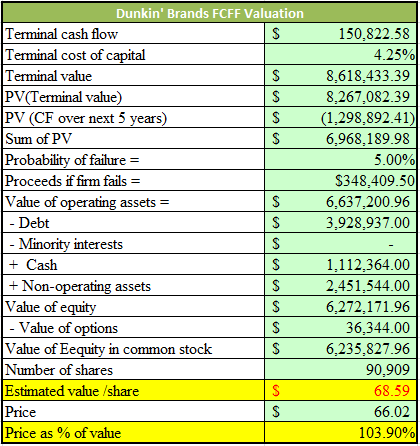Click the + Cash label
Viewport: 420px width, 446px height.
click(x=33, y=265)
